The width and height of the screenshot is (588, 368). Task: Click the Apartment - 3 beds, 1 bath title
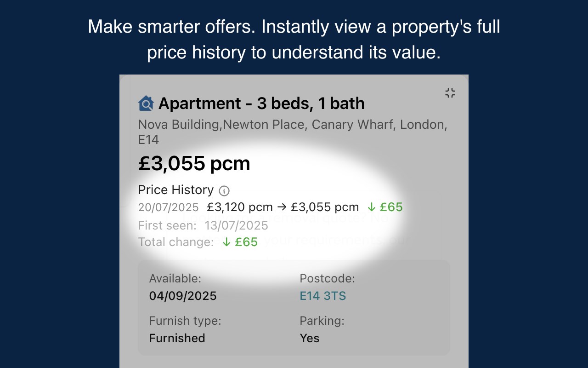261,103
